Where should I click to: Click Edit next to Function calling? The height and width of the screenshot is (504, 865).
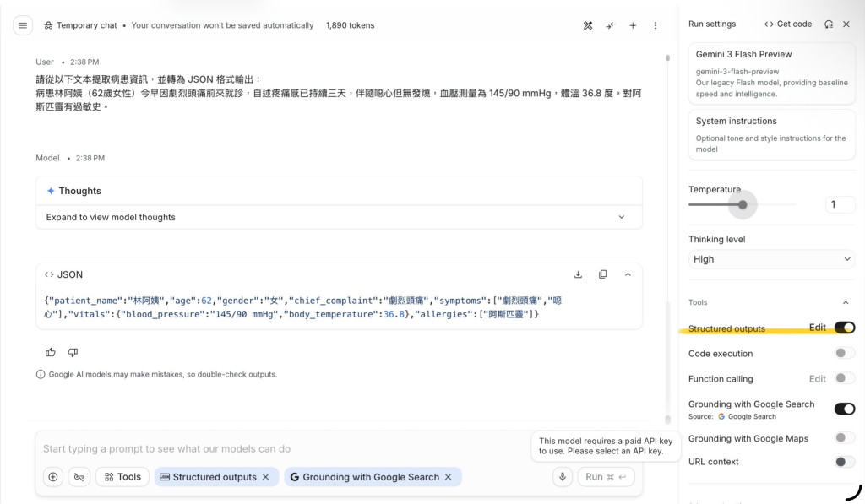point(818,379)
